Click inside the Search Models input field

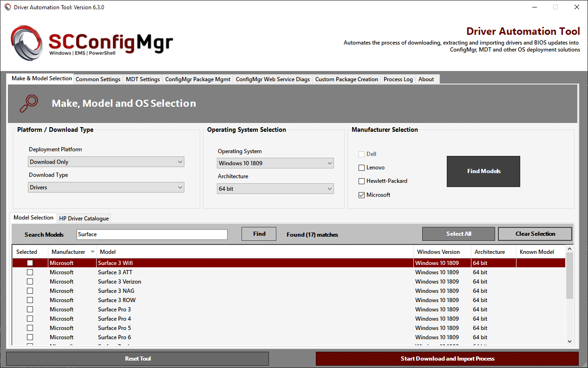click(152, 234)
